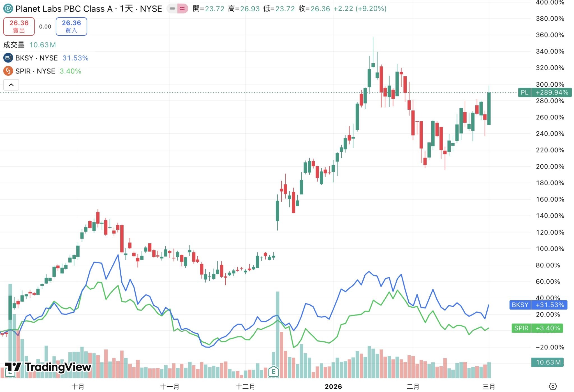574x392 pixels.
Task: Collapse the indicator legend with chevron
Action: [11, 85]
